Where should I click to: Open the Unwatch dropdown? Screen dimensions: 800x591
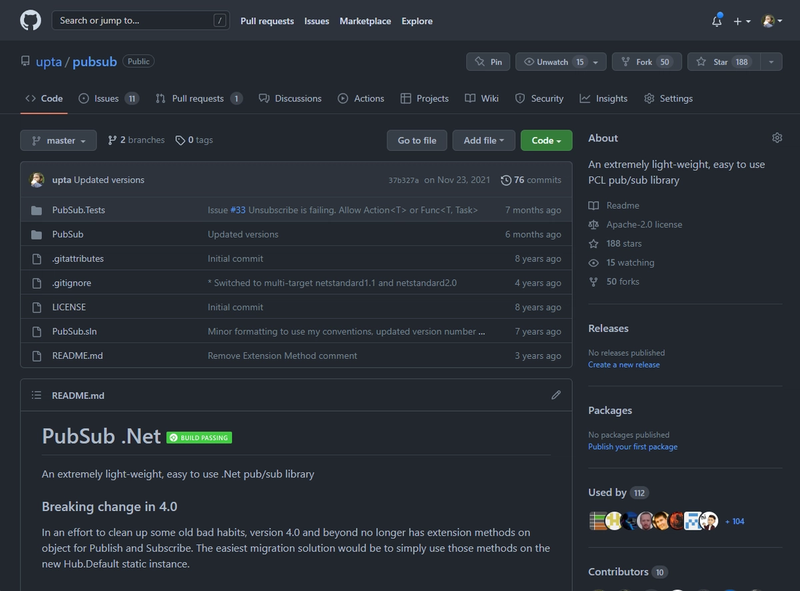coord(561,62)
